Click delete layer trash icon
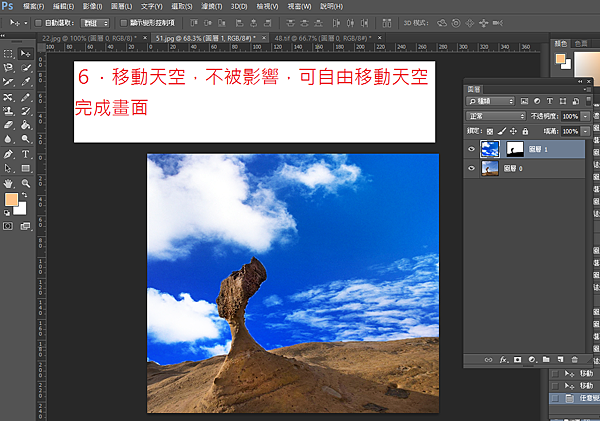This screenshot has width=600, height=421. 574,359
